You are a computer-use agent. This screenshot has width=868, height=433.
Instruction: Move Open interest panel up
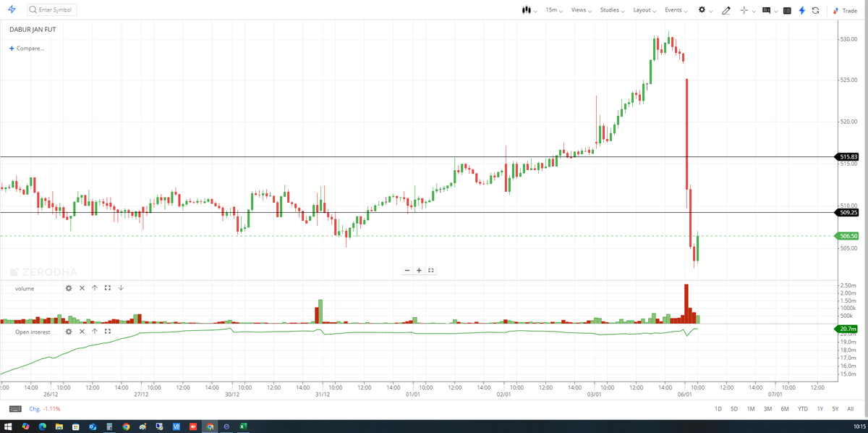click(x=95, y=332)
